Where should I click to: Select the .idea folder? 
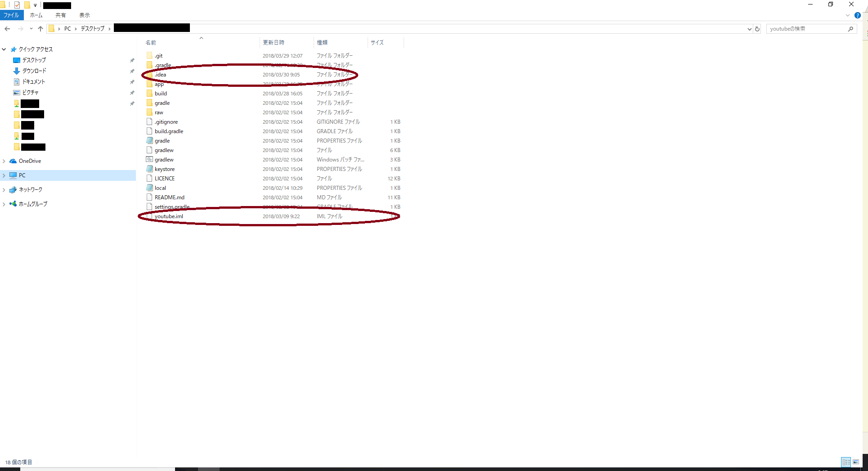pos(160,75)
